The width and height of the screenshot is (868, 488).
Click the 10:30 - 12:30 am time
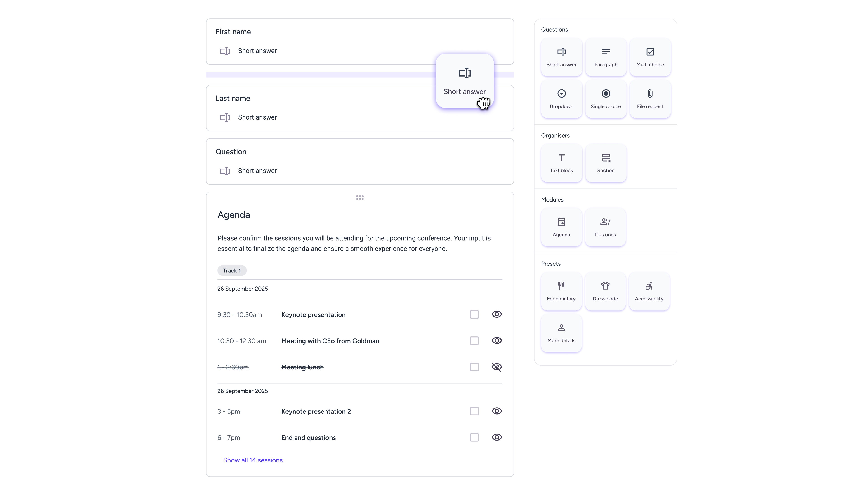[x=242, y=341]
